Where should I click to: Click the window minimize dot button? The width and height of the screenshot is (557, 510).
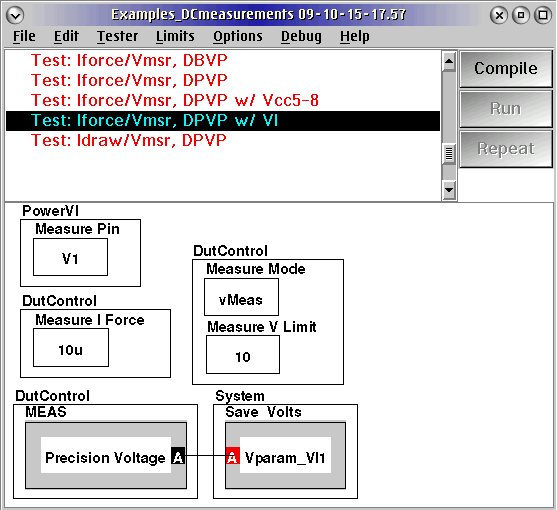point(521,15)
